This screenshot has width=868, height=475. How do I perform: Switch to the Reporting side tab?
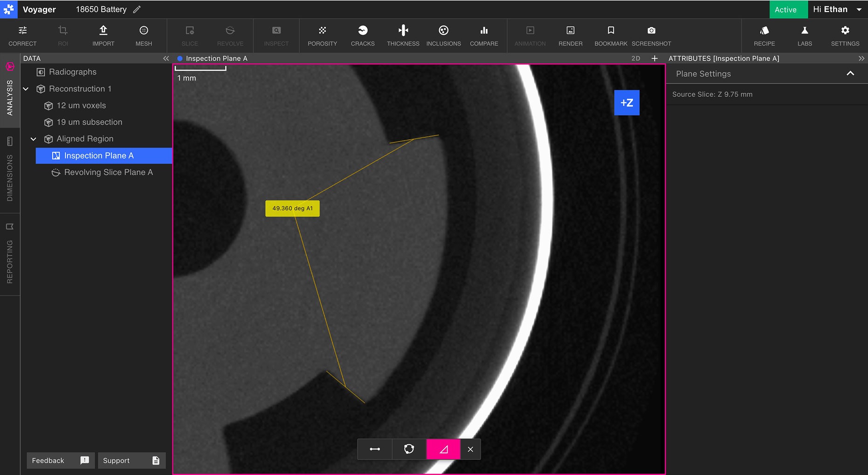[10, 255]
